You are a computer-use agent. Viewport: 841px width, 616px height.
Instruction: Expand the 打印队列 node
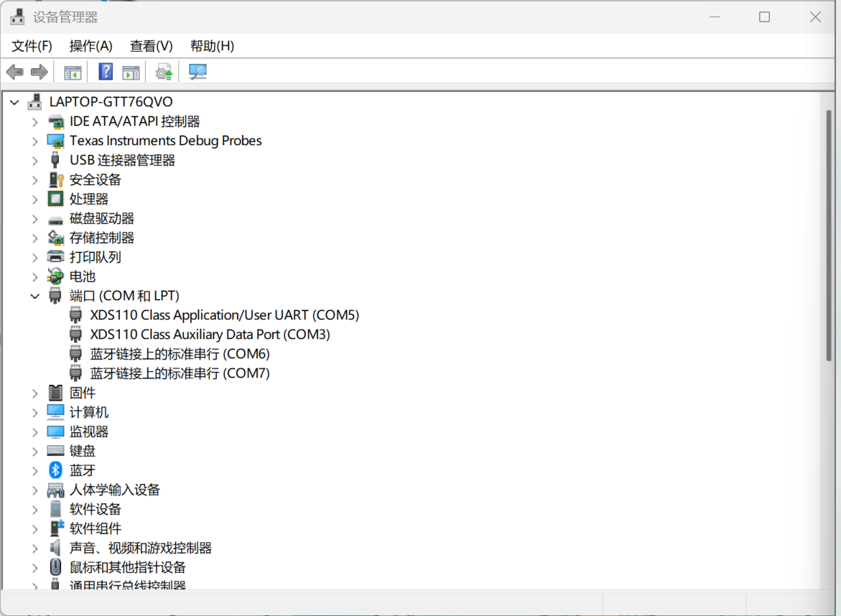tap(35, 258)
